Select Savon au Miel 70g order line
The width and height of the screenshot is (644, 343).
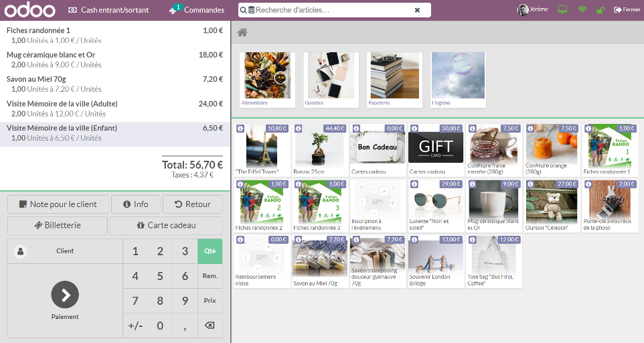pyautogui.click(x=115, y=84)
